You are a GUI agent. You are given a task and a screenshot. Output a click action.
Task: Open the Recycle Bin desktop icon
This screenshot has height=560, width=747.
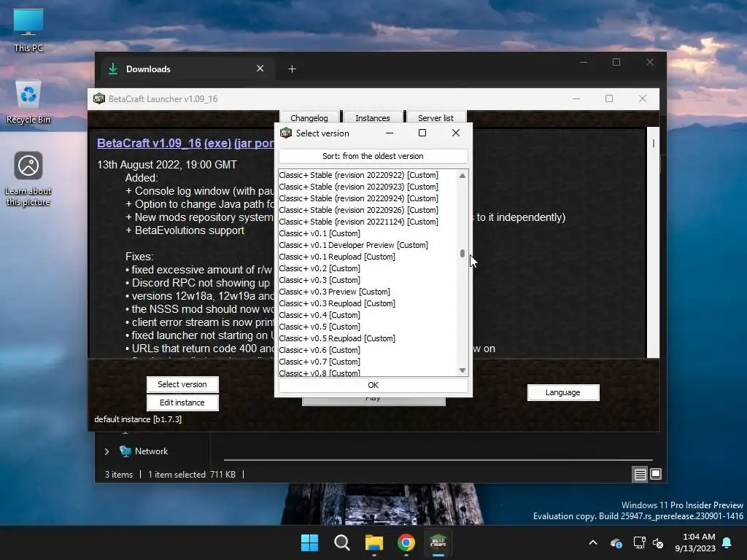(x=28, y=102)
